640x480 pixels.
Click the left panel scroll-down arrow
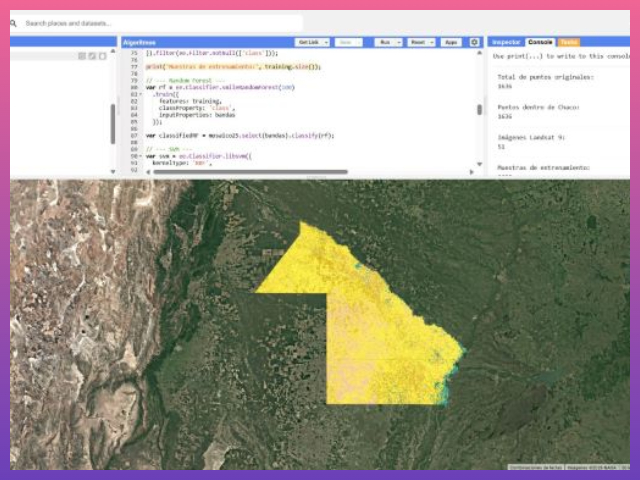(x=112, y=173)
